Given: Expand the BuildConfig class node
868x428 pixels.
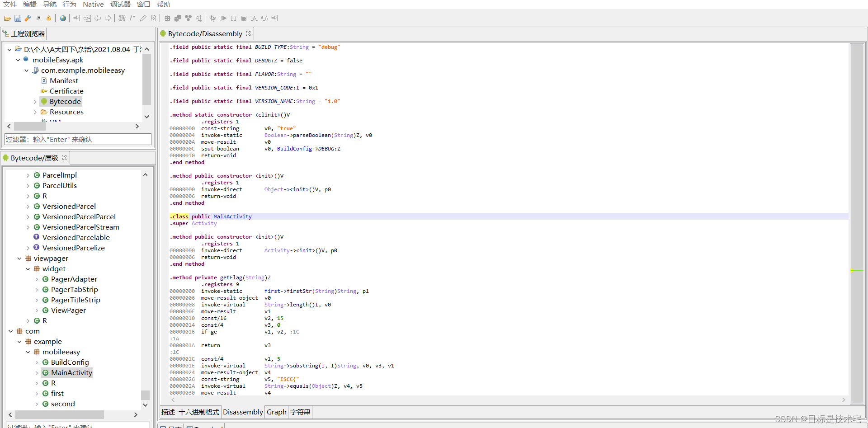Looking at the screenshot, I should (x=37, y=362).
